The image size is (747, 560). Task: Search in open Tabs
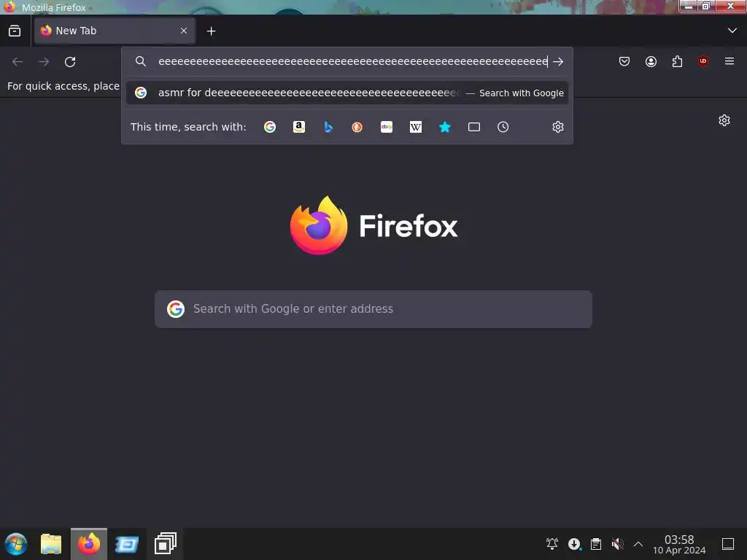(x=474, y=127)
